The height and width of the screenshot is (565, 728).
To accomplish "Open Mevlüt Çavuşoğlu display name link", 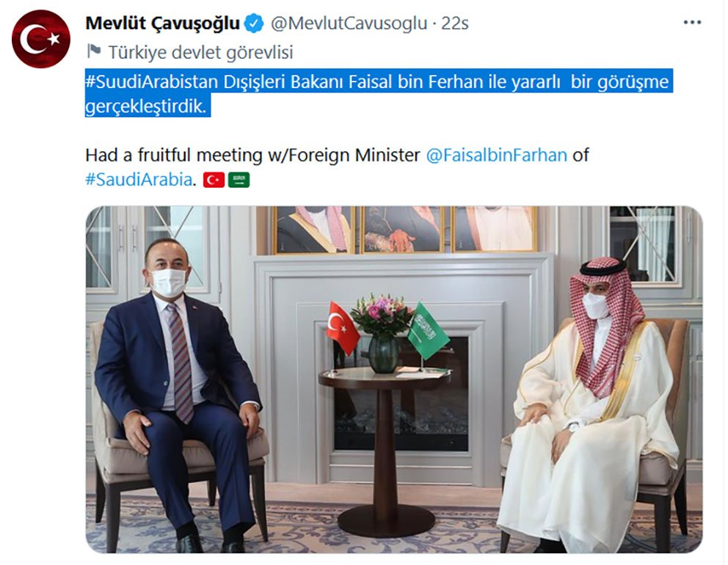I will 162,23.
